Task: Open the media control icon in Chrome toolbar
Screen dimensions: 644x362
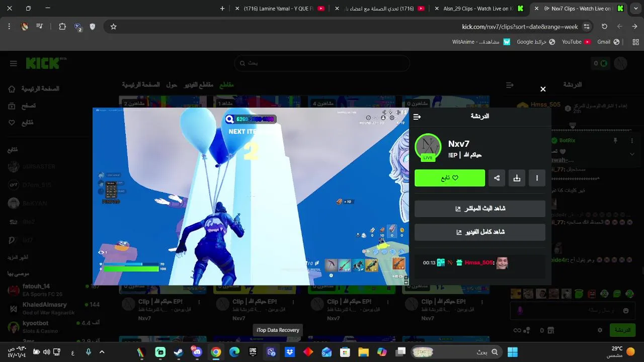Action: [x=40, y=27]
